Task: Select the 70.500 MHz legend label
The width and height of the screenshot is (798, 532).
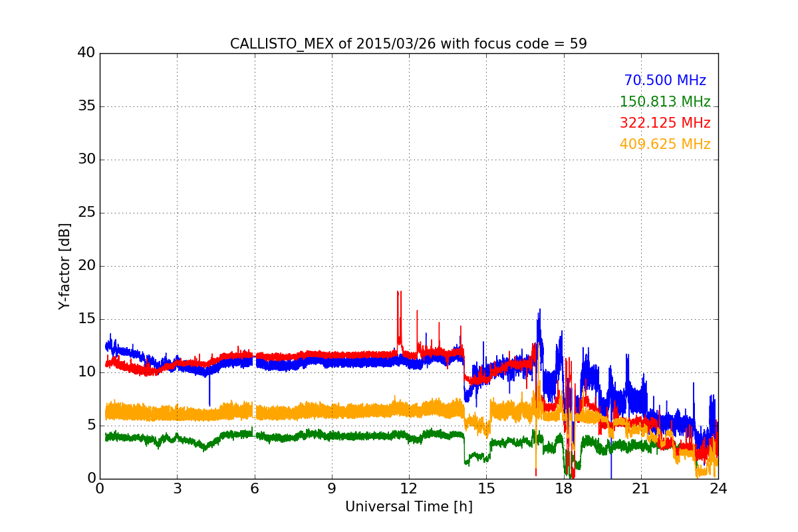Action: (665, 80)
